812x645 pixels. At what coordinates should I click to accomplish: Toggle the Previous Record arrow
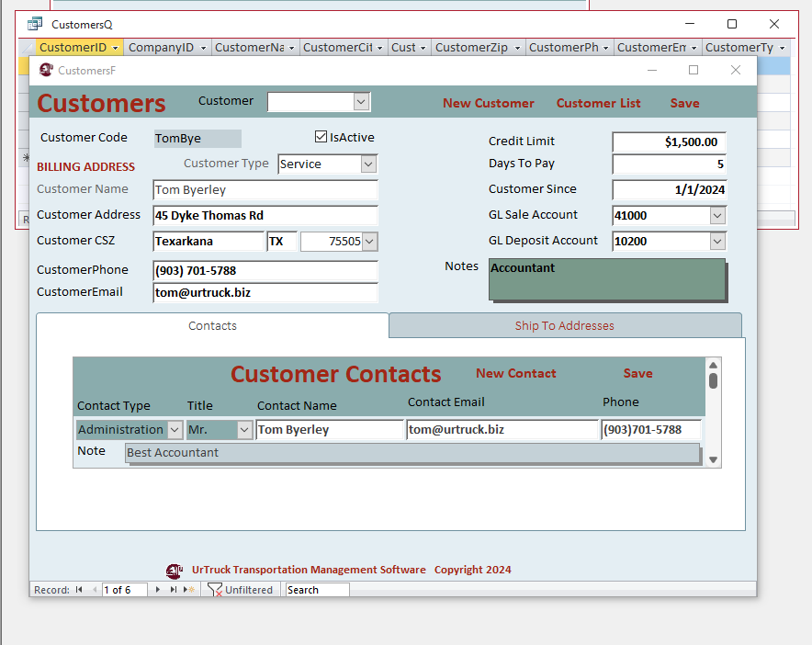pos(95,589)
